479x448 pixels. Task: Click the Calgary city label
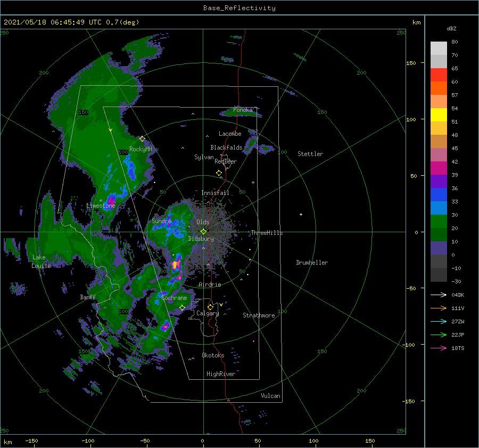pyautogui.click(x=208, y=313)
